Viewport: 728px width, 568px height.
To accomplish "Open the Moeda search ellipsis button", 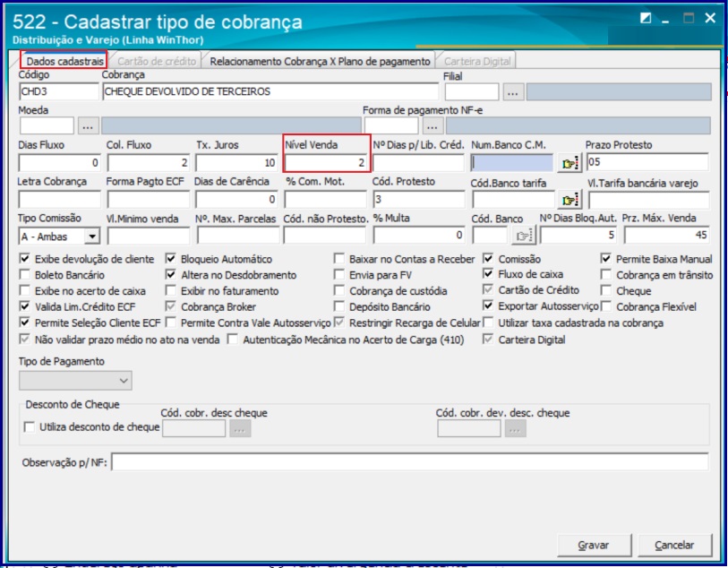I will [x=89, y=125].
